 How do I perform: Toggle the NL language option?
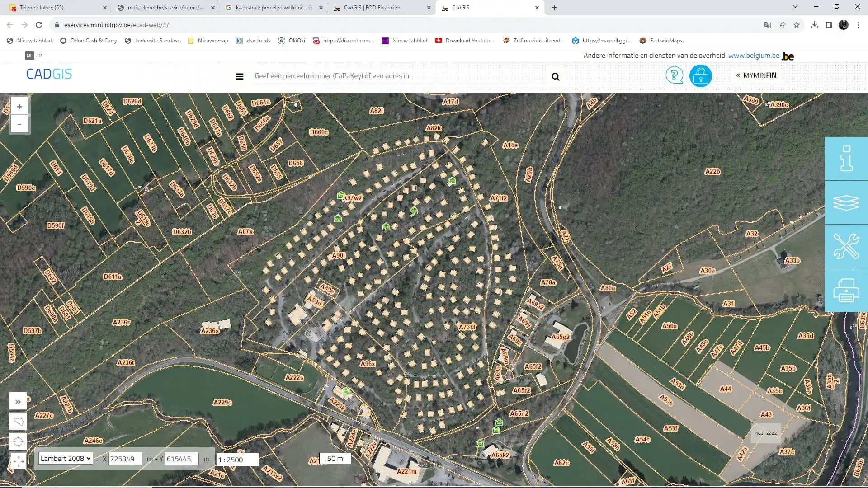pyautogui.click(x=28, y=55)
